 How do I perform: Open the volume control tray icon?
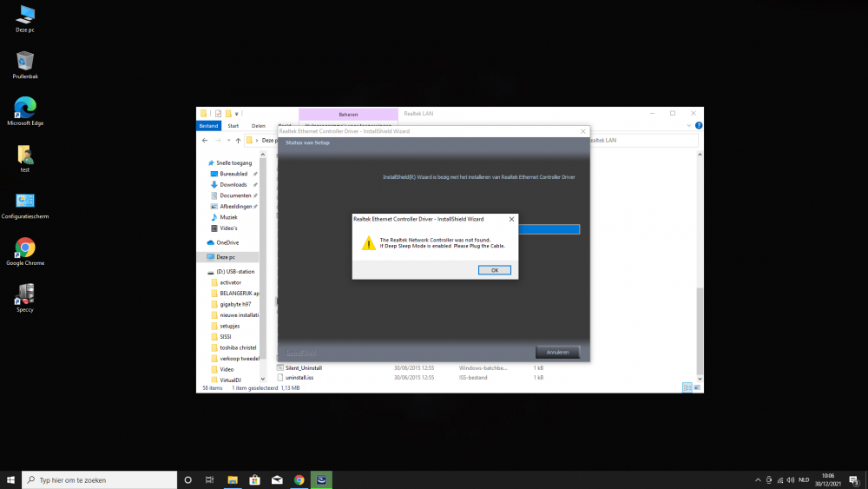click(x=791, y=480)
